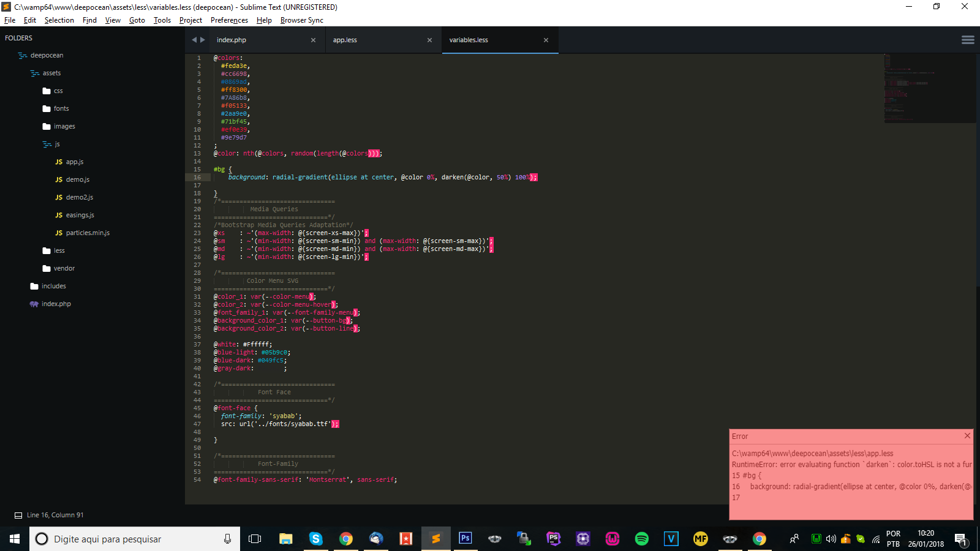Open the Find menu
Viewport: 980px width, 551px height.
[89, 20]
